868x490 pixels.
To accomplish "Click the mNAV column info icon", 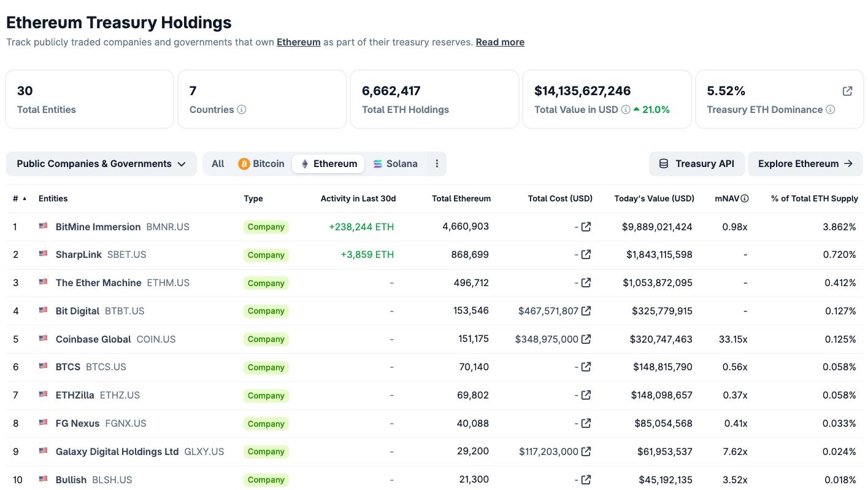I will point(745,198).
